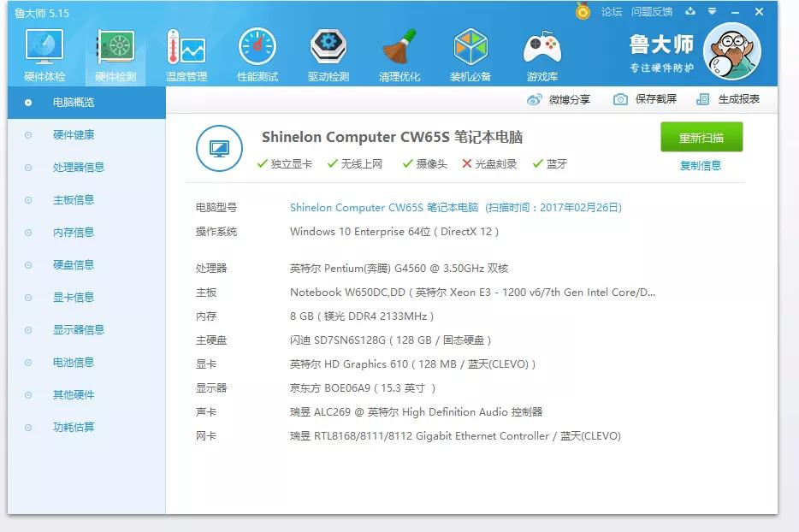This screenshot has height=532, width=799.
Task: Click 保存截屏 save screenshot text
Action: [656, 99]
